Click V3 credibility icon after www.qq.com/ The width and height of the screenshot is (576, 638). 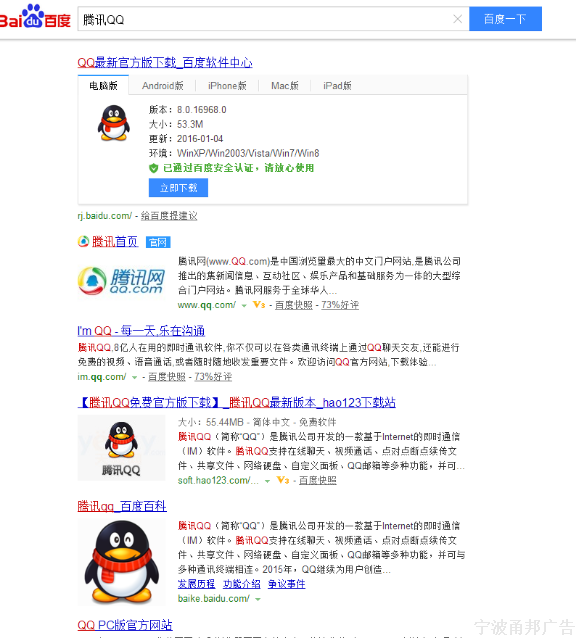259,304
